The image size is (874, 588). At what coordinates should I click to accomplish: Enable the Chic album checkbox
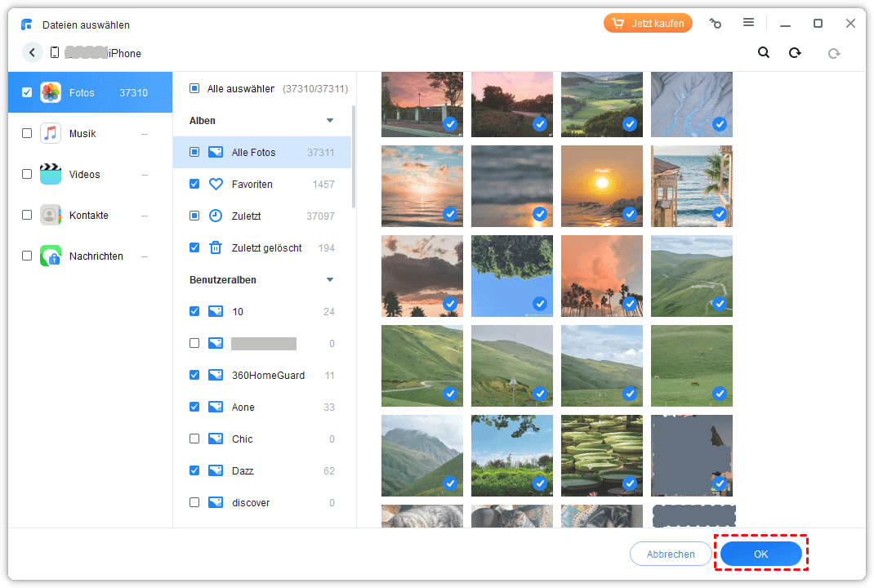pyautogui.click(x=194, y=439)
